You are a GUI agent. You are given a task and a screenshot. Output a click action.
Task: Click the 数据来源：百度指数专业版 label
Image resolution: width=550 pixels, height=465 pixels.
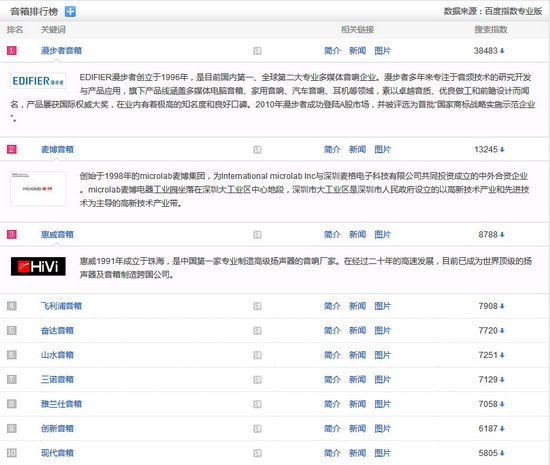pyautogui.click(x=493, y=12)
